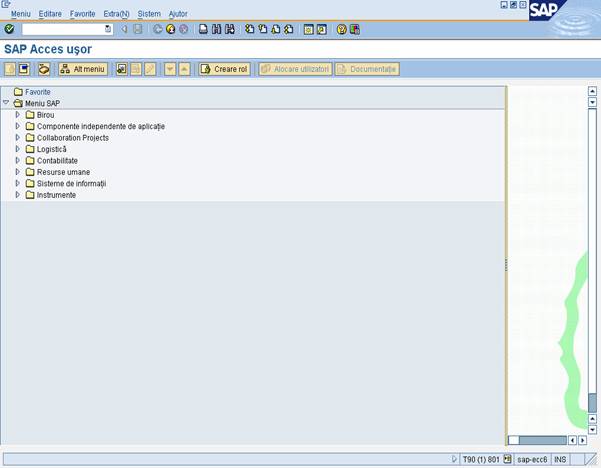Click the Last Page icon
This screenshot has width=601, height=468.
coord(289,29)
